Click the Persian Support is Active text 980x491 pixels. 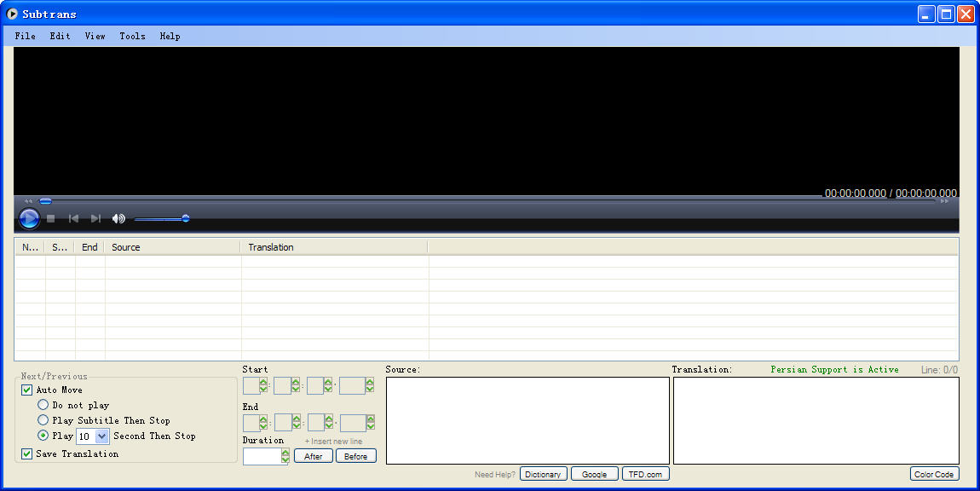pos(834,370)
